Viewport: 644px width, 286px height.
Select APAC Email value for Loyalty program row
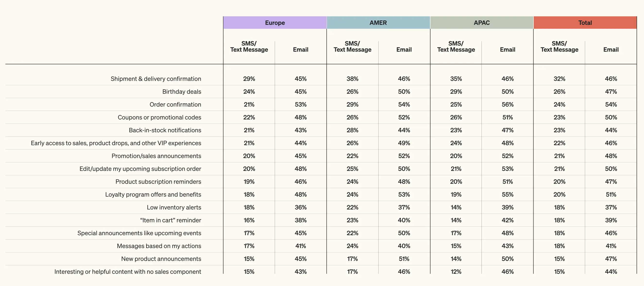(508, 195)
